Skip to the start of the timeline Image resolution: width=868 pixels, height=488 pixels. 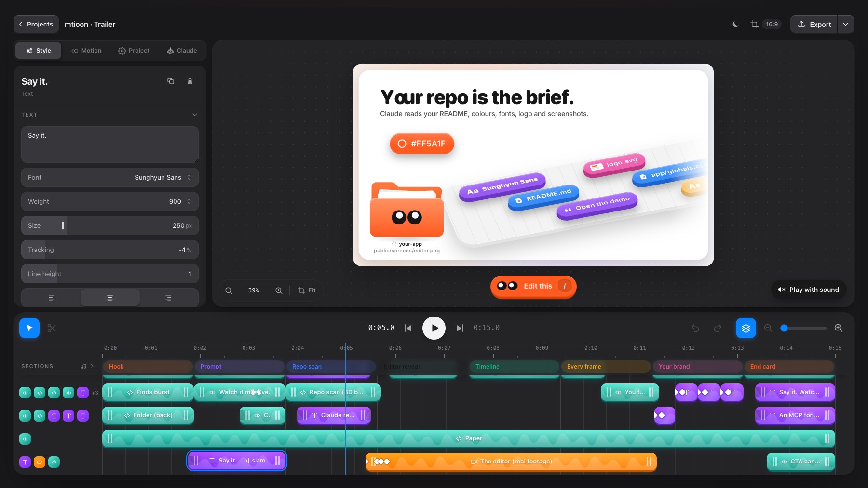point(408,328)
